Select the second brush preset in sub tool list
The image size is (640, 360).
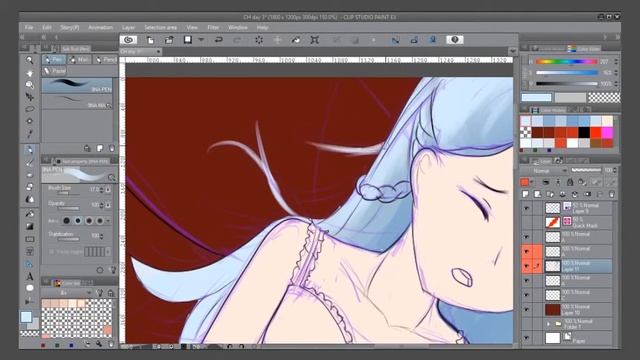tap(77, 101)
